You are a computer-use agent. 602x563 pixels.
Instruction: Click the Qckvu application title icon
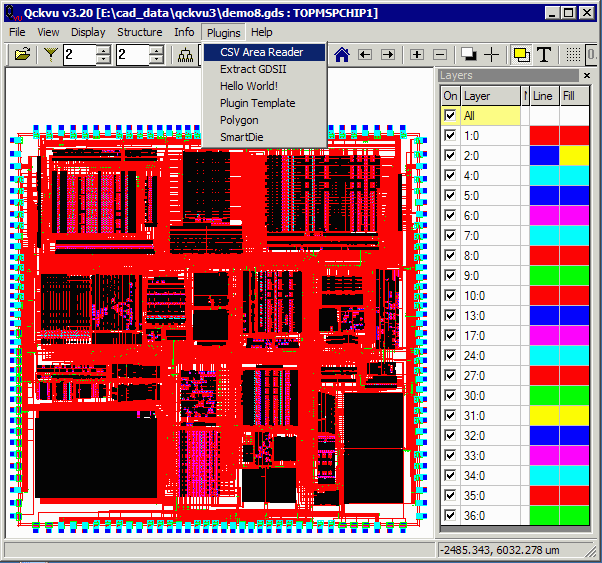[x=13, y=13]
